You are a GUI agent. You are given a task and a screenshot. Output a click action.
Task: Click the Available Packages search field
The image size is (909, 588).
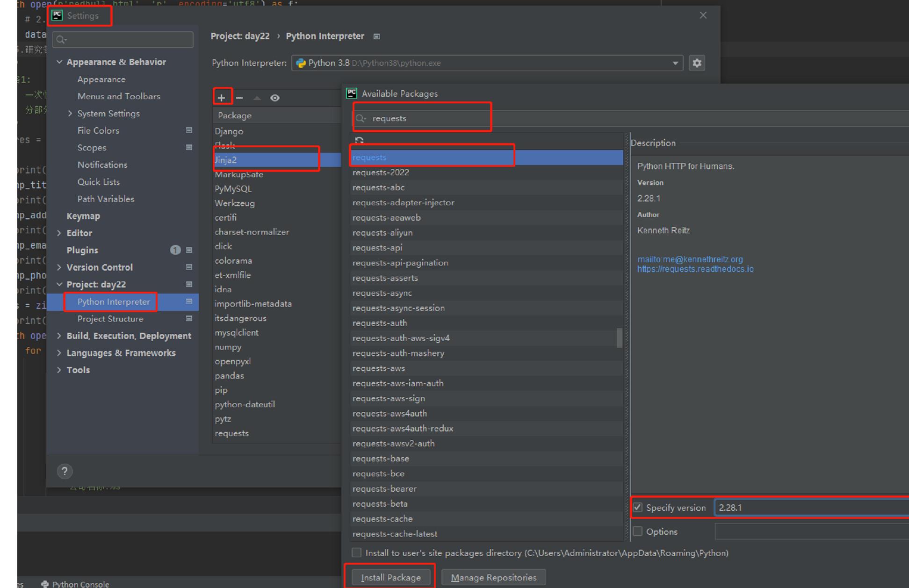630,118
